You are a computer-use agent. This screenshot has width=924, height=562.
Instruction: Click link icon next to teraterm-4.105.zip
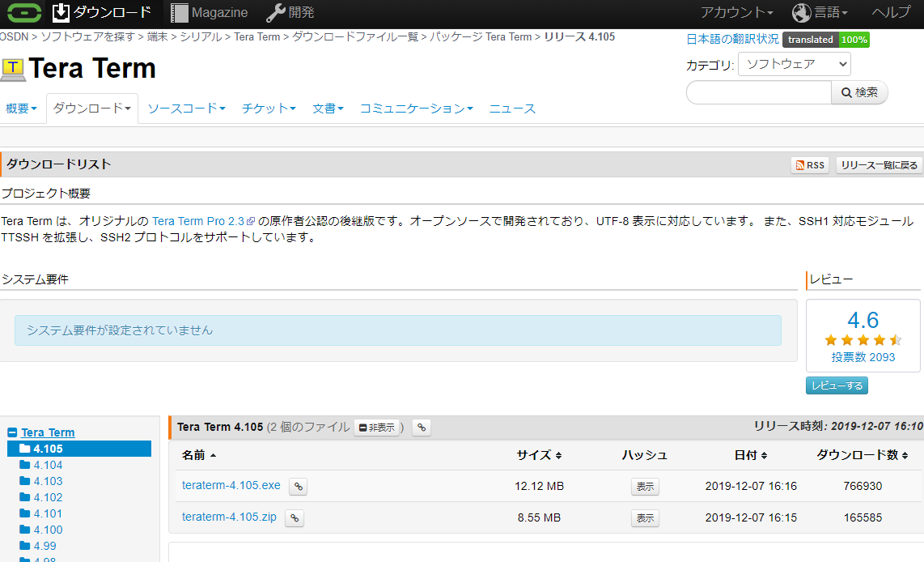[x=295, y=518]
